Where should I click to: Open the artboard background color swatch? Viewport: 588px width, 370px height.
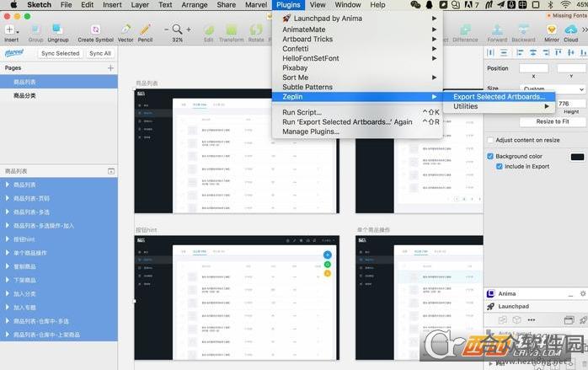point(578,157)
